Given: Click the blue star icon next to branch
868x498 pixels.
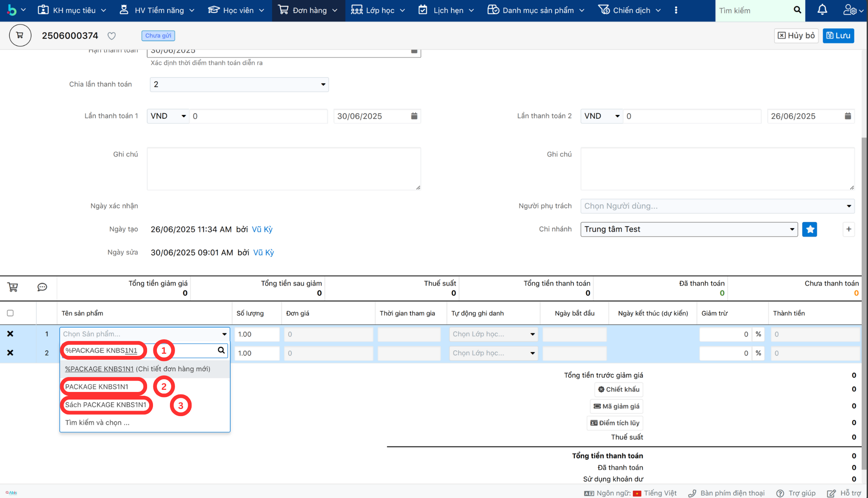Looking at the screenshot, I should [809, 229].
